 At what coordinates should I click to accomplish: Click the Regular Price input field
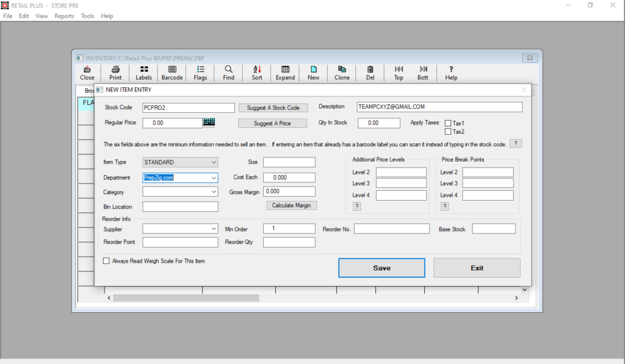tap(172, 123)
